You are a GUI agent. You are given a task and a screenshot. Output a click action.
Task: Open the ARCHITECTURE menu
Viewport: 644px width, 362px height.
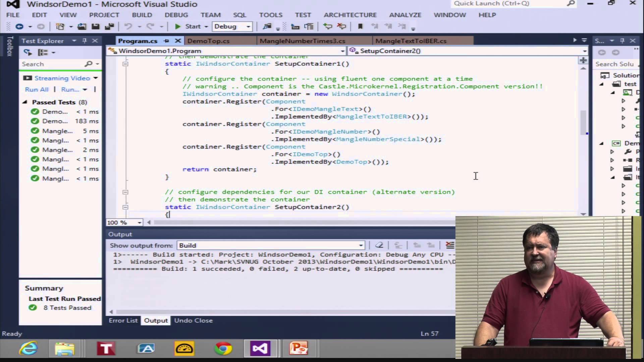[x=350, y=15]
